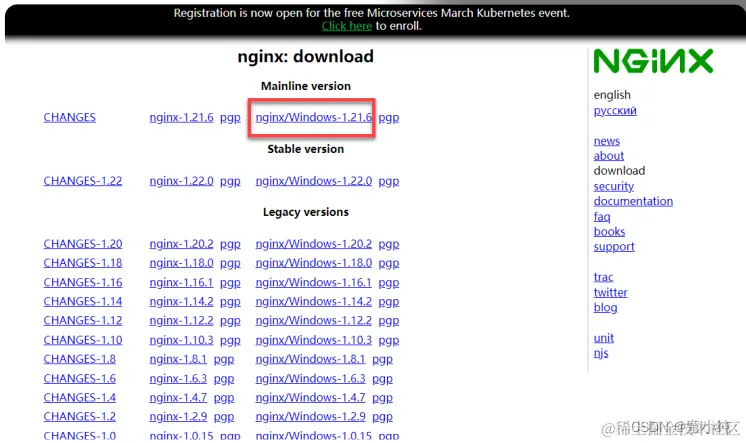This screenshot has width=746, height=443.
Task: Open the unit link
Action: (603, 338)
